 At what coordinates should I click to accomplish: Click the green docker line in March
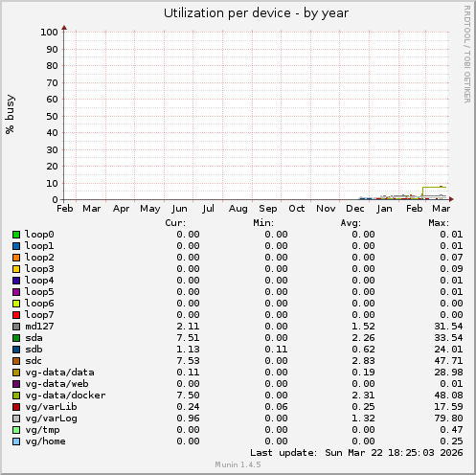[x=435, y=187]
